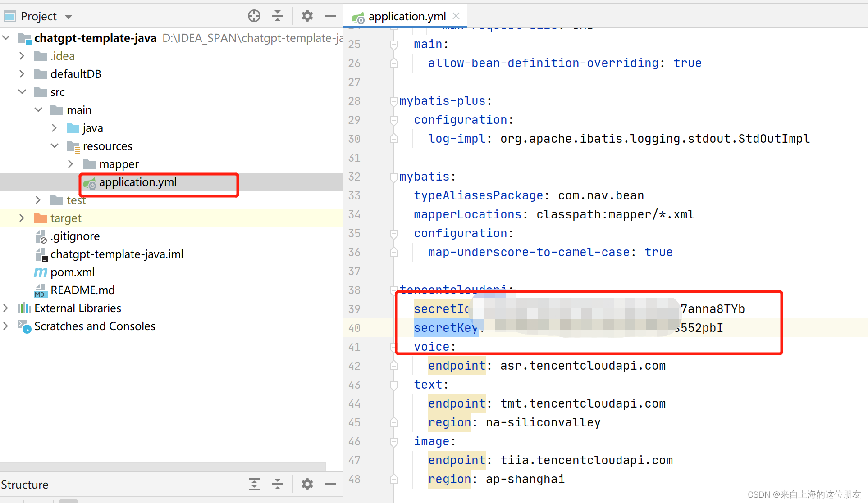Toggle fold marker at line 28 mybatis-plus
Viewport: 868px width, 503px height.
click(394, 101)
